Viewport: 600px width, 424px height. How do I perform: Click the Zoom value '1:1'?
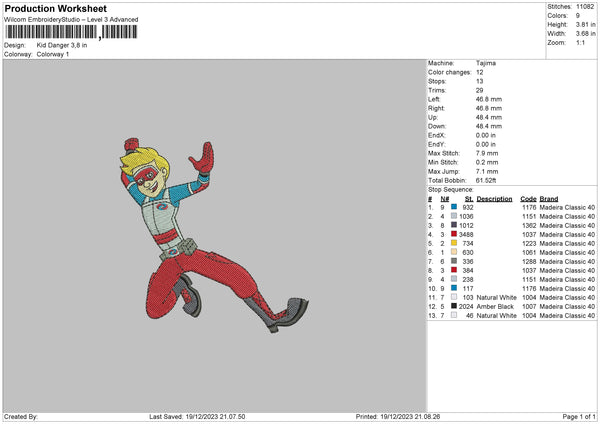580,43
